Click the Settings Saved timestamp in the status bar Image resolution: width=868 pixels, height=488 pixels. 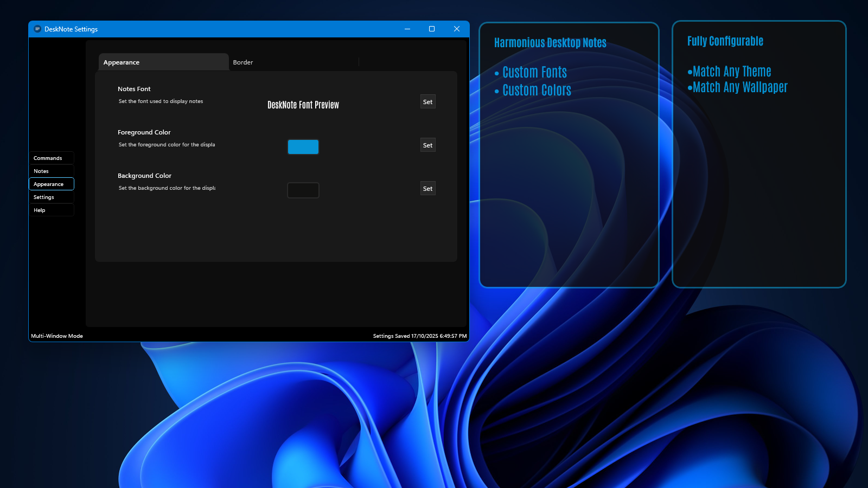(419, 336)
